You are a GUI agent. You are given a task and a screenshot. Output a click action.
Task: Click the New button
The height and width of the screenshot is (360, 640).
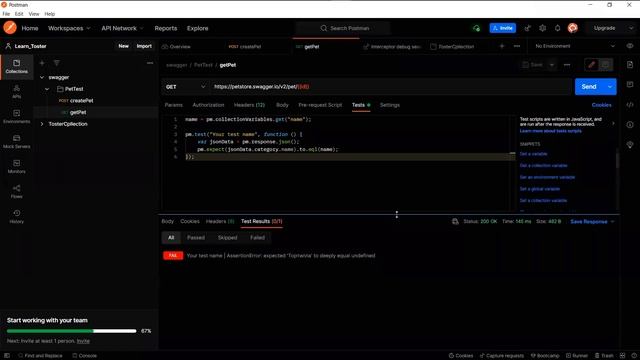tap(123, 46)
